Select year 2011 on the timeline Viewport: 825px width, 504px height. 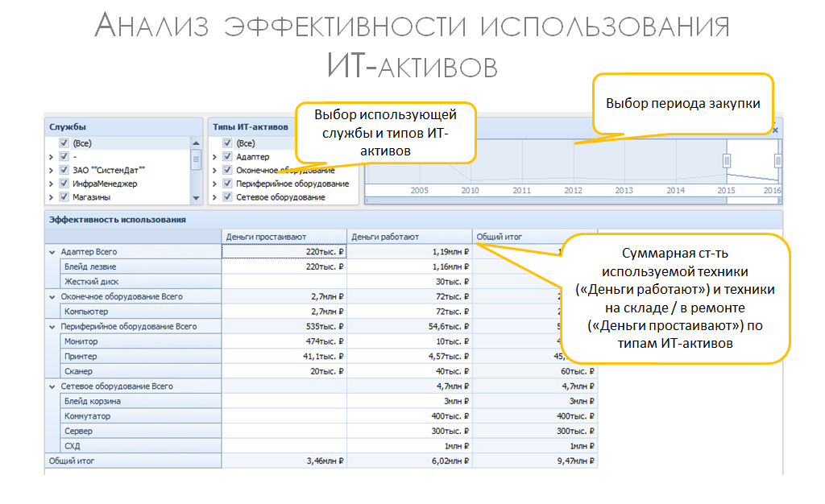coord(521,190)
